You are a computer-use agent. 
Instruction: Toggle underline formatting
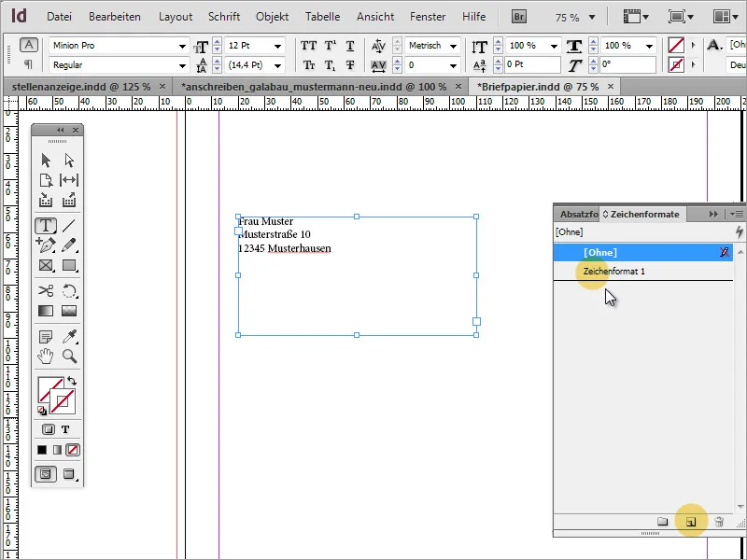[x=349, y=45]
